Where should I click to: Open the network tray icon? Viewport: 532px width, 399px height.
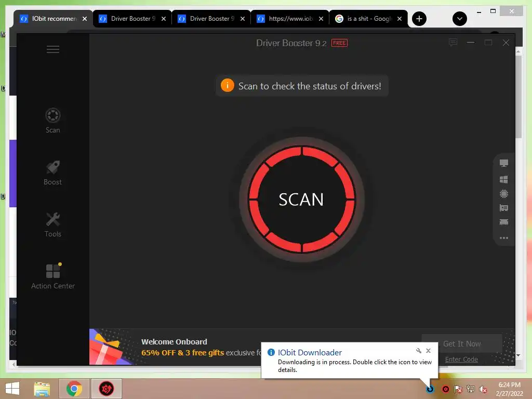[471, 389]
